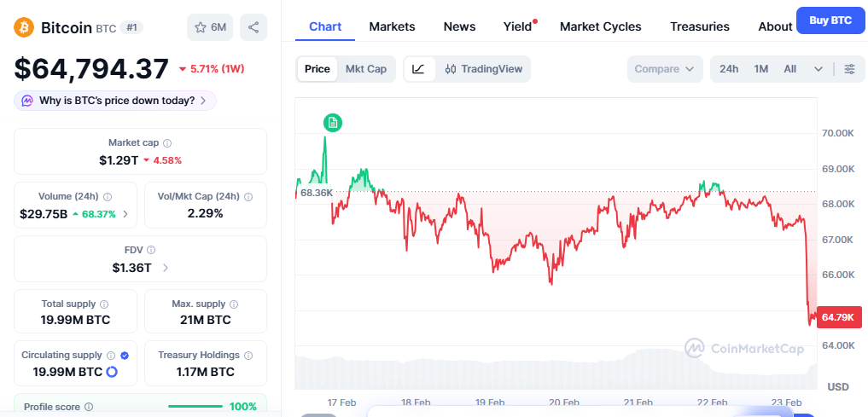The width and height of the screenshot is (868, 417).
Task: Click the 100% profile score value
Action: (x=243, y=407)
